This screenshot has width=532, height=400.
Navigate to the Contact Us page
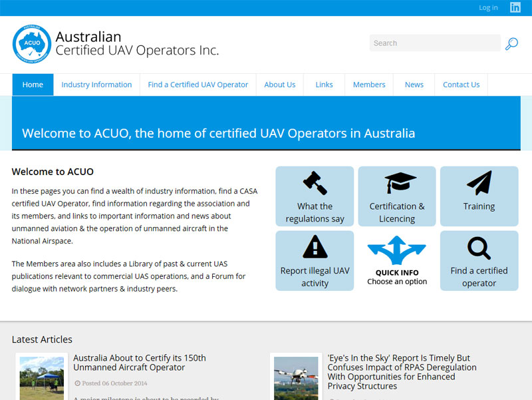[461, 85]
